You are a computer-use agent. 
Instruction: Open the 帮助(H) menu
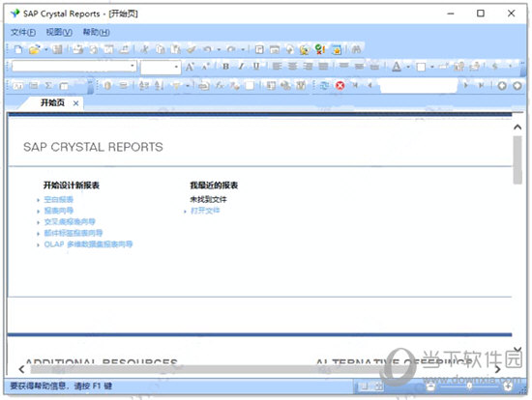pos(97,32)
